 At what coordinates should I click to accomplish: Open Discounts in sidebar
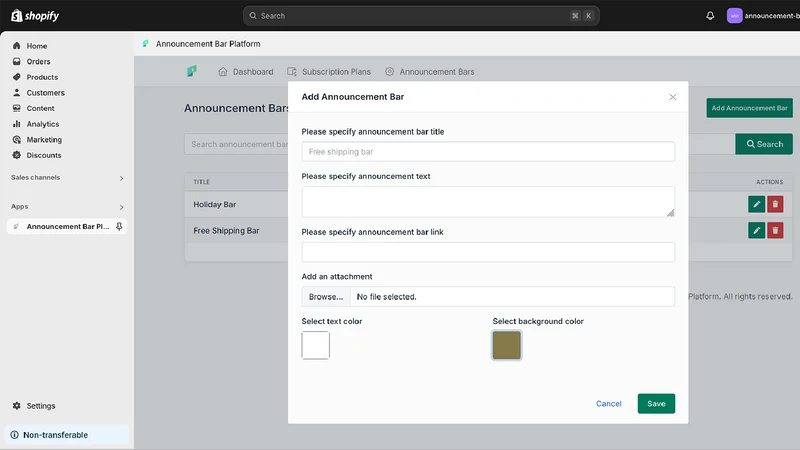[x=44, y=155]
